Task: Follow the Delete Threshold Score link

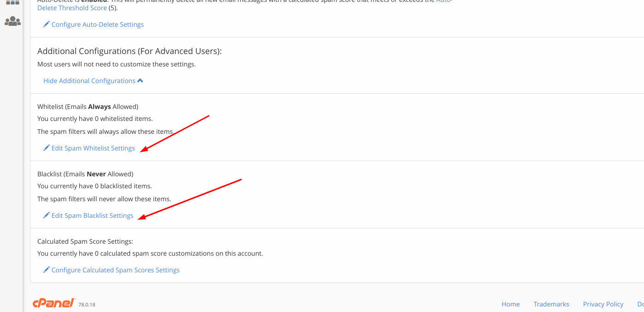Action: click(x=72, y=8)
